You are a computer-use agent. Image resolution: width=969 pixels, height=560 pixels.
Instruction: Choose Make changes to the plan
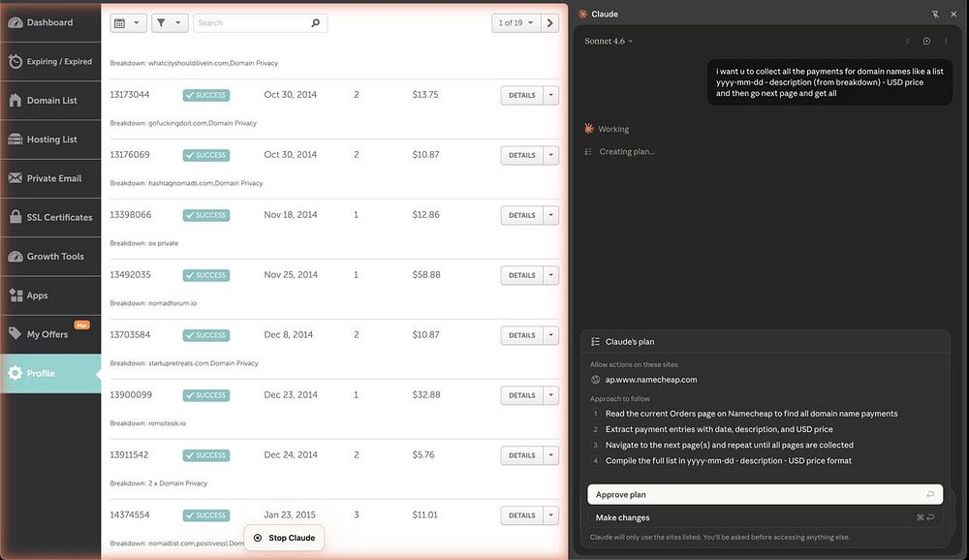766,517
